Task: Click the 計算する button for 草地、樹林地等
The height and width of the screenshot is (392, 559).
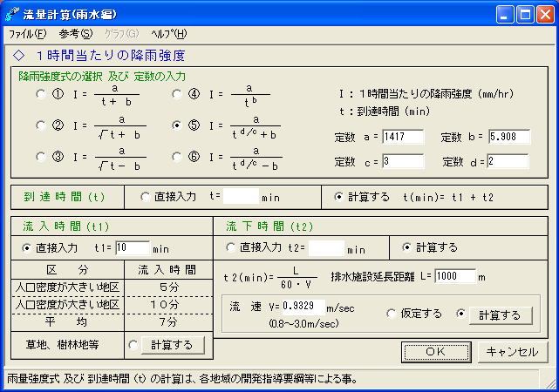Action: coord(172,345)
